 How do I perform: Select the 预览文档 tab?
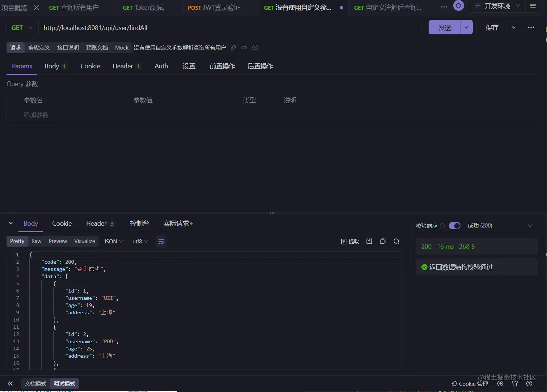97,48
